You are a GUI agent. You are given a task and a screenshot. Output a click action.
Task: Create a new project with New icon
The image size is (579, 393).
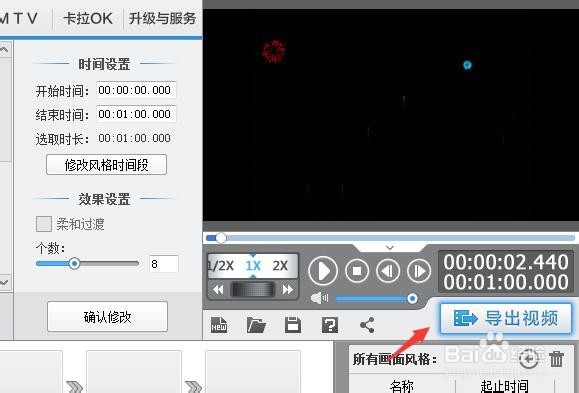(x=219, y=325)
